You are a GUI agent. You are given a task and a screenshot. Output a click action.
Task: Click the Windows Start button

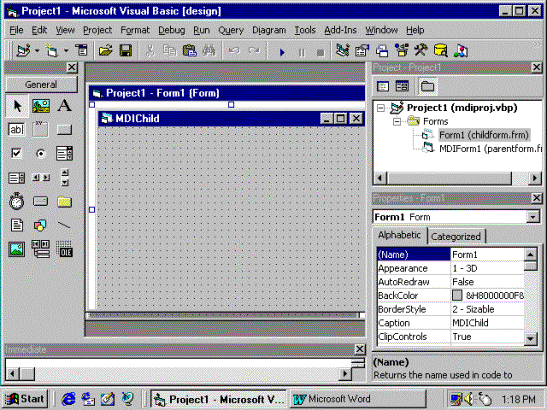click(25, 399)
